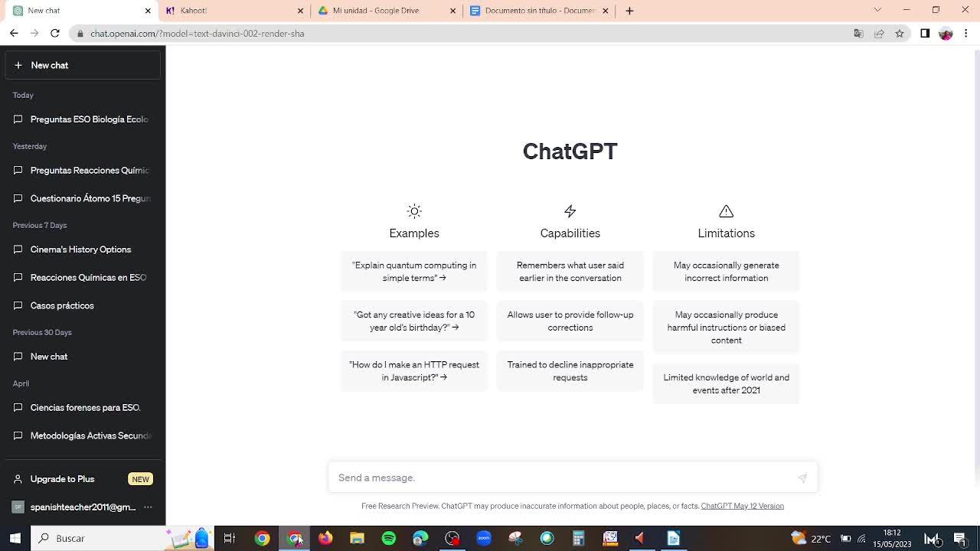This screenshot has height=551, width=980.
Task: Open a new browser tab with plus
Action: pos(629,11)
